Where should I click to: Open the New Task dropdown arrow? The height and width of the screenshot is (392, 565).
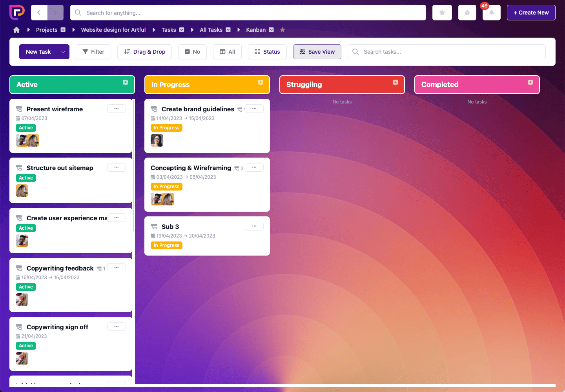pyautogui.click(x=63, y=51)
